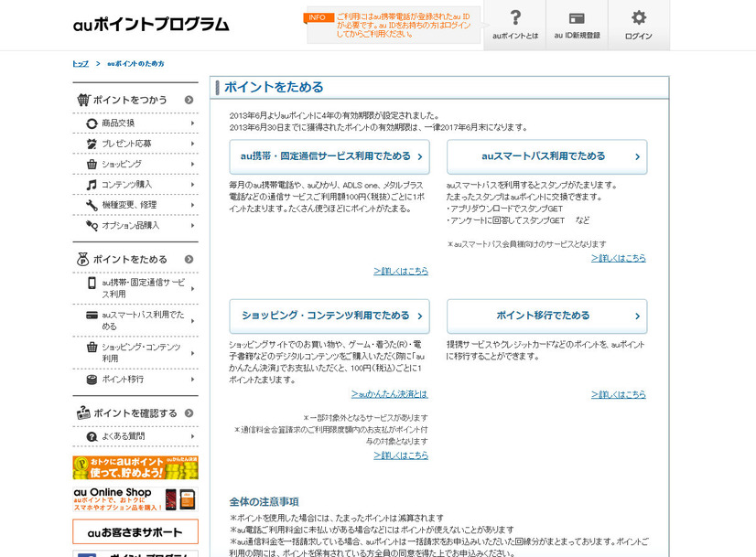Open the ログイン gear icon
The width and height of the screenshot is (756, 557).
tap(639, 17)
